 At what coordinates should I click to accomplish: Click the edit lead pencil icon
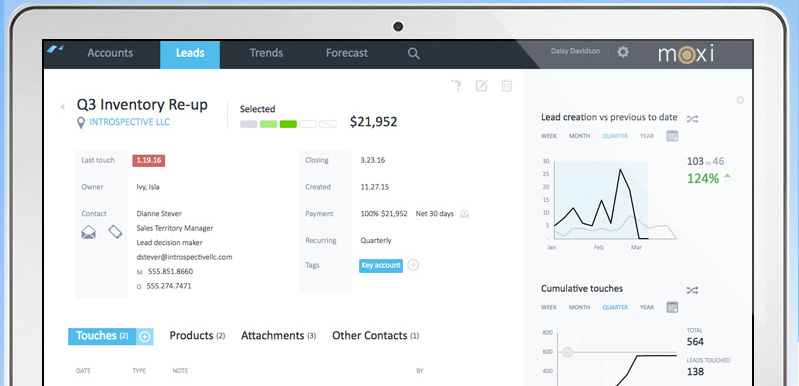point(481,86)
